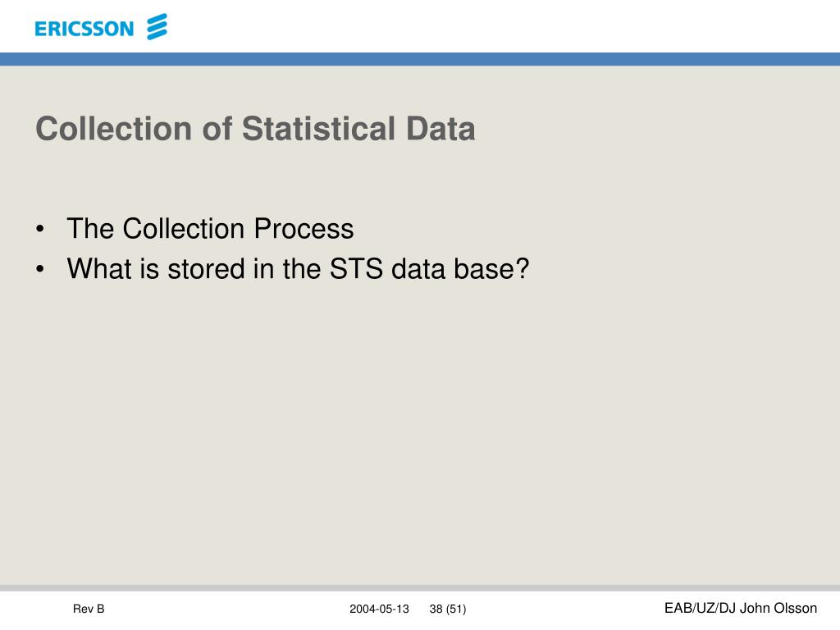Click the Rev B footer label
This screenshot has width=840, height=630.
(89, 609)
